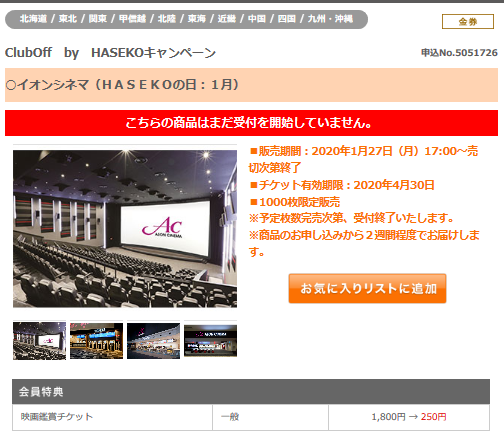This screenshot has height=435, width=504.
Task: Click the 会員特典 section header
Action: coord(251,392)
